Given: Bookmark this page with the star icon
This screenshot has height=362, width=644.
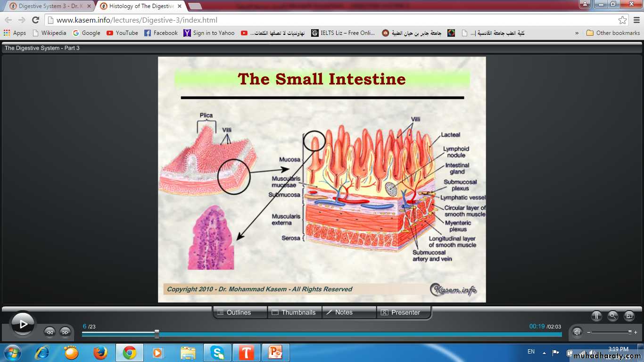Looking at the screenshot, I should [622, 20].
